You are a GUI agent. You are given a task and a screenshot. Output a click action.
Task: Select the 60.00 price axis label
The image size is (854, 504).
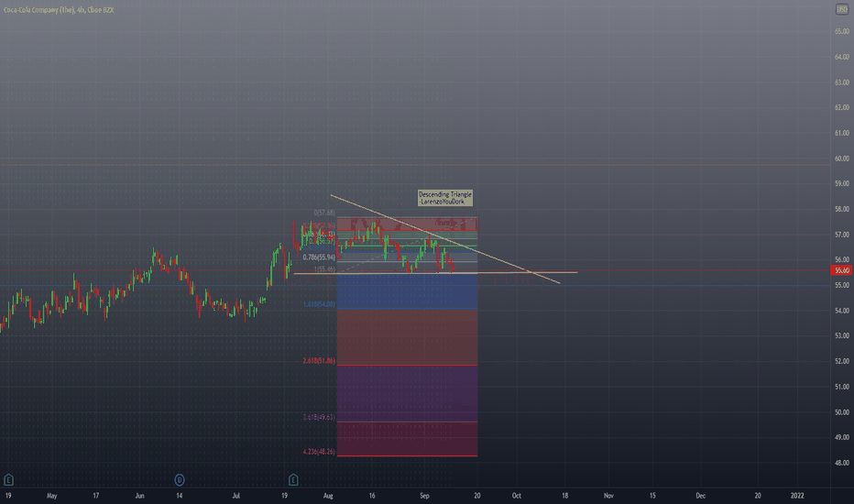pos(841,158)
